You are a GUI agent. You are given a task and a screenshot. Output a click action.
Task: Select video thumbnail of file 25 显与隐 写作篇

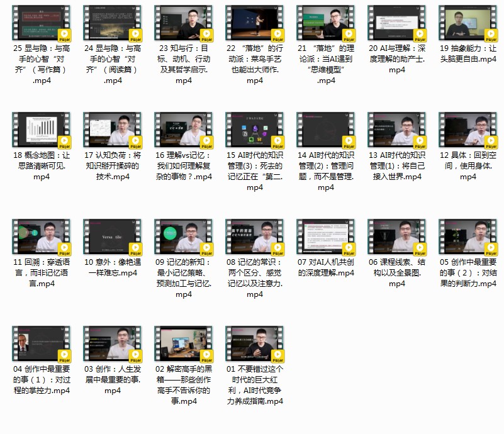pos(42,23)
